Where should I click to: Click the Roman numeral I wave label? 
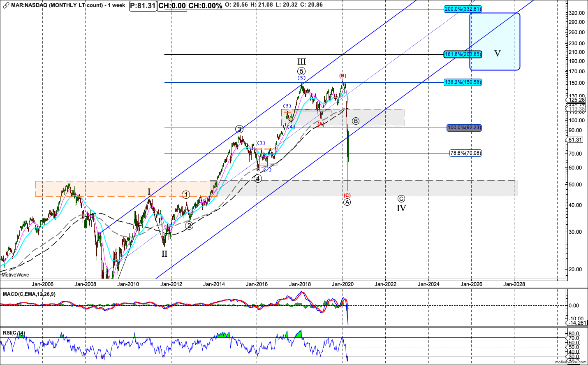pos(149,192)
